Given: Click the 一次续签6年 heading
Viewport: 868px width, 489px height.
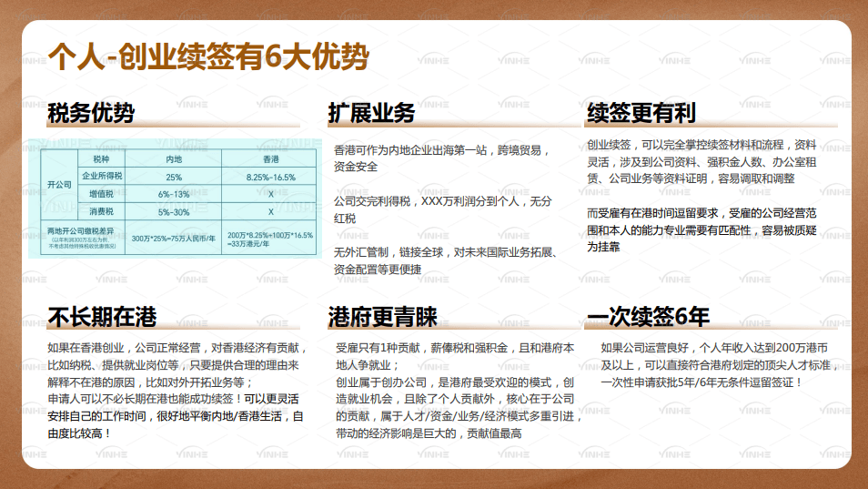Looking at the screenshot, I should click(648, 317).
